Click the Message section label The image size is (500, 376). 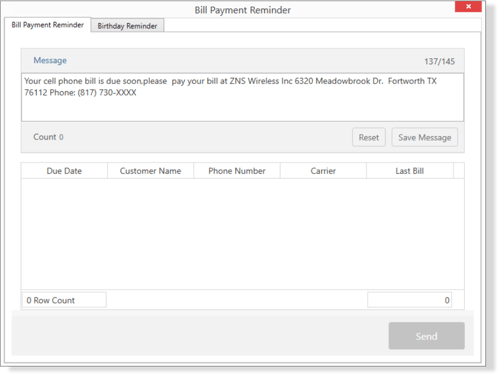point(50,60)
